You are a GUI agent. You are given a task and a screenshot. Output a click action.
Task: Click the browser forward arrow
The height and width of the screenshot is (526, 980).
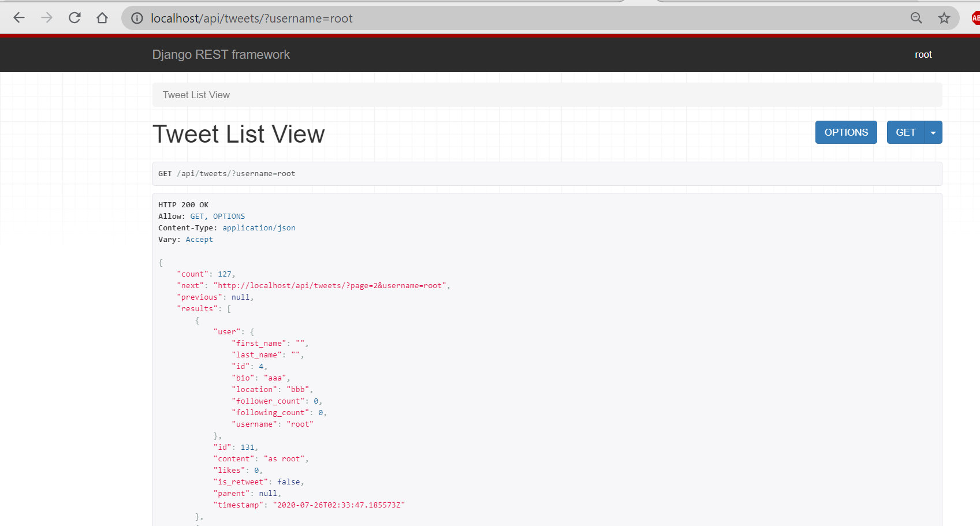pyautogui.click(x=47, y=18)
